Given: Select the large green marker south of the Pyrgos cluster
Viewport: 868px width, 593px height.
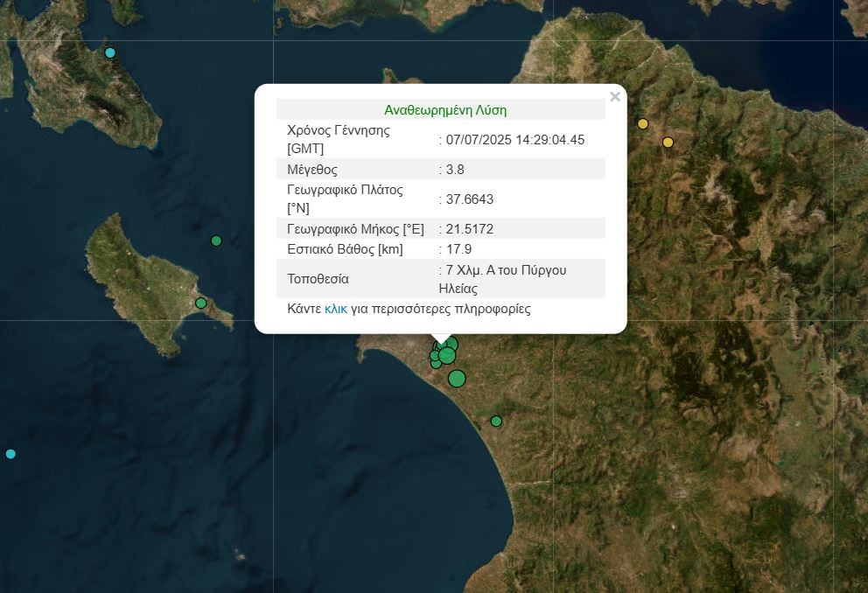Looking at the screenshot, I should [x=457, y=379].
